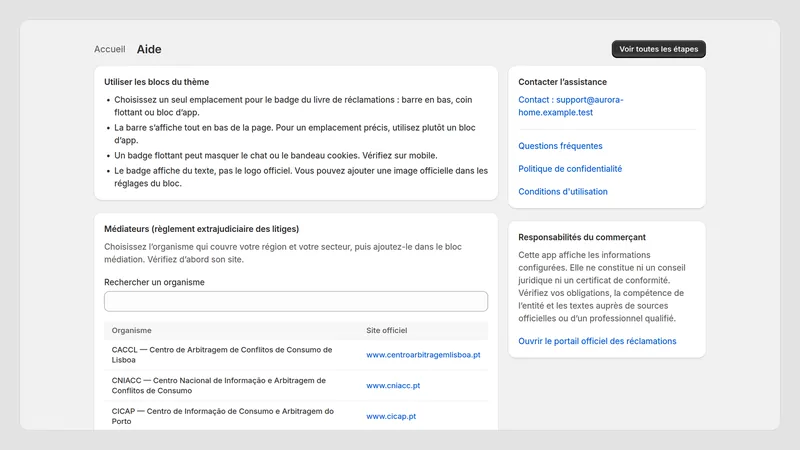The height and width of the screenshot is (450, 800).
Task: Select the CACCL organisme row text
Action: point(222,355)
